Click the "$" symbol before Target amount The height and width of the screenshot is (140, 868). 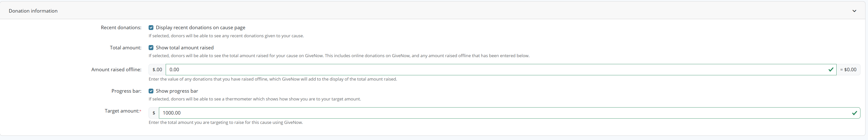pos(154,113)
